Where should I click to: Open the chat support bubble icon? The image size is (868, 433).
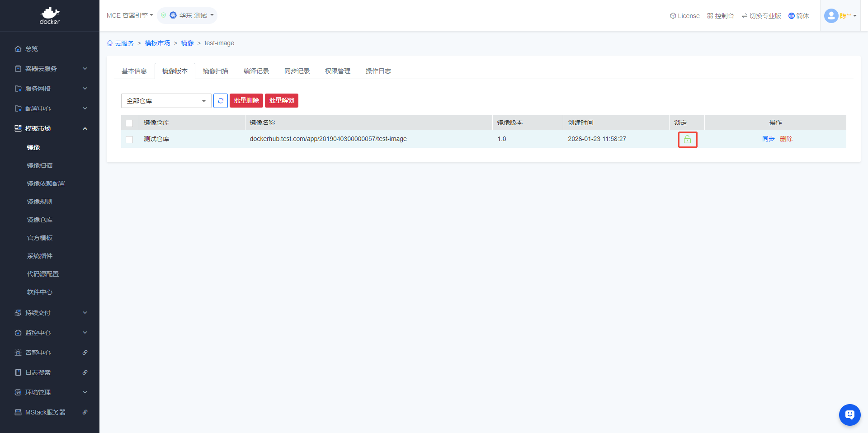[x=849, y=414]
